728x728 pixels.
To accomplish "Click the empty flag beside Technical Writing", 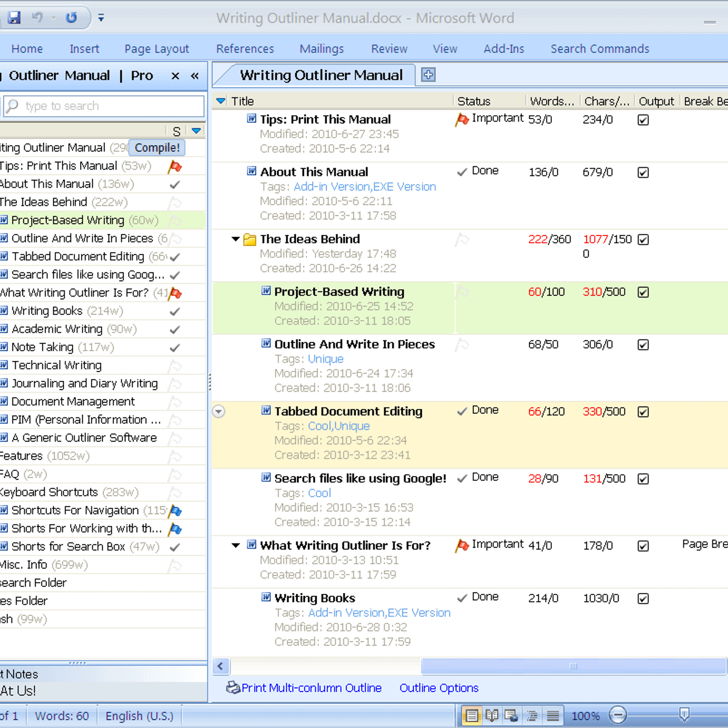I will [x=175, y=366].
